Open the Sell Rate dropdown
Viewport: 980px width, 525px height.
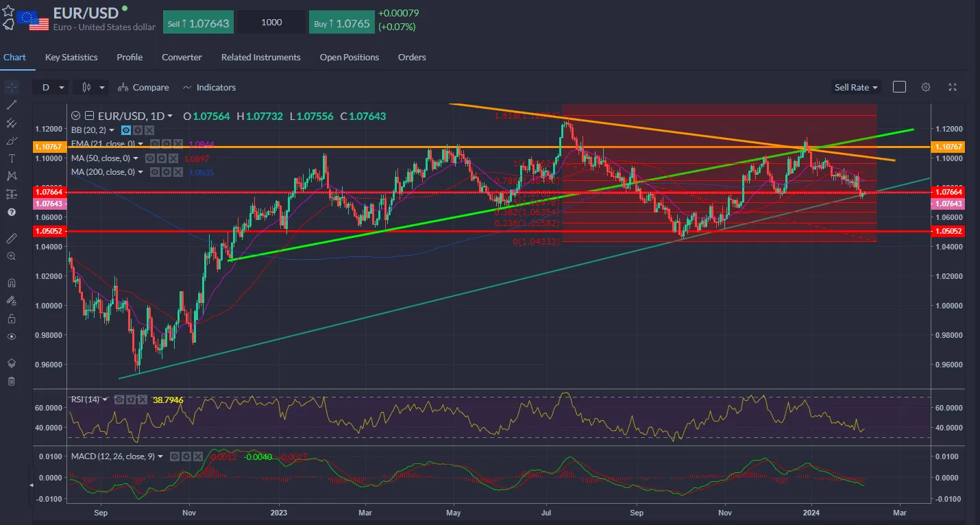tap(855, 87)
